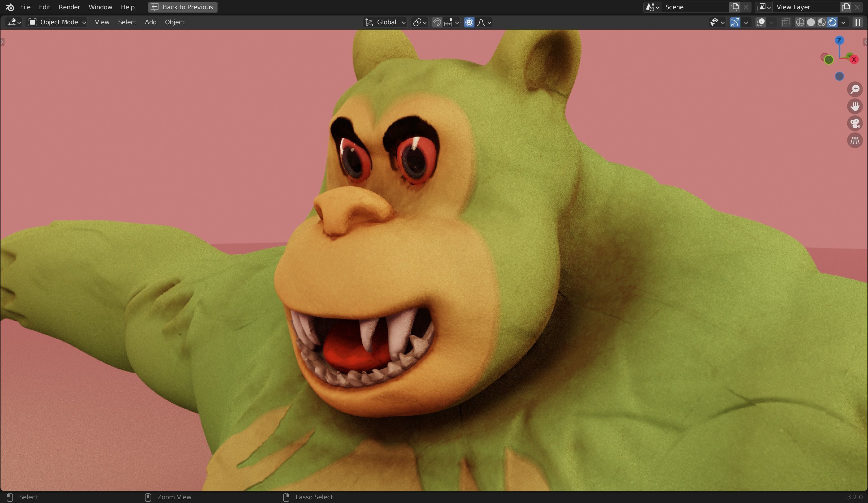Toggle proportional editing
Viewport: 868px width, 503px height.
[469, 22]
